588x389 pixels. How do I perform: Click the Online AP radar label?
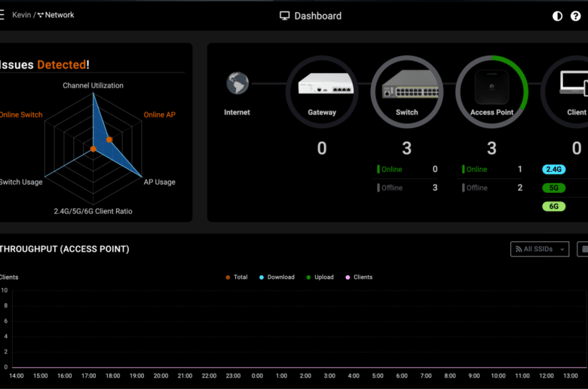(x=159, y=115)
